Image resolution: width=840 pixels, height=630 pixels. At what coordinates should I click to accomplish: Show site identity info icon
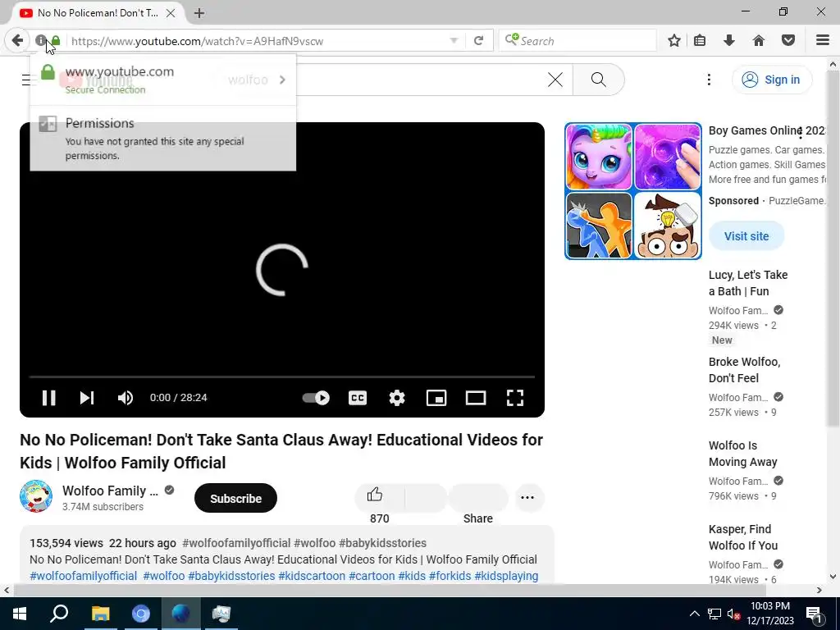[41, 40]
